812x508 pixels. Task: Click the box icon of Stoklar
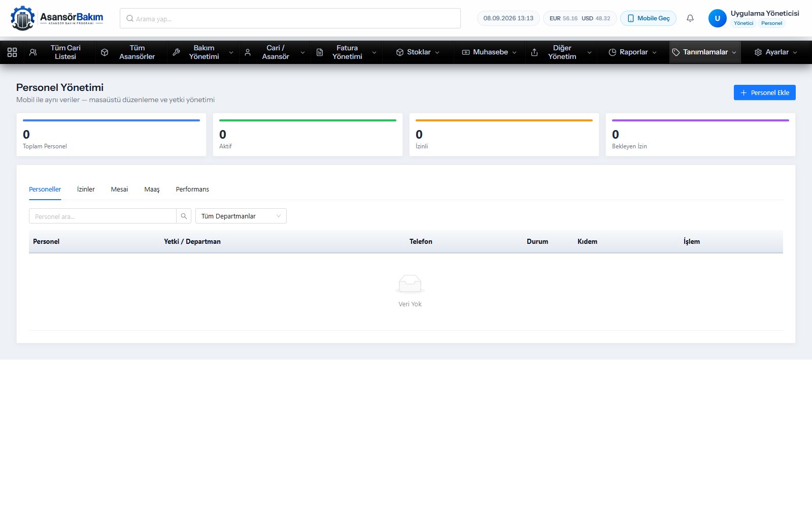click(400, 52)
